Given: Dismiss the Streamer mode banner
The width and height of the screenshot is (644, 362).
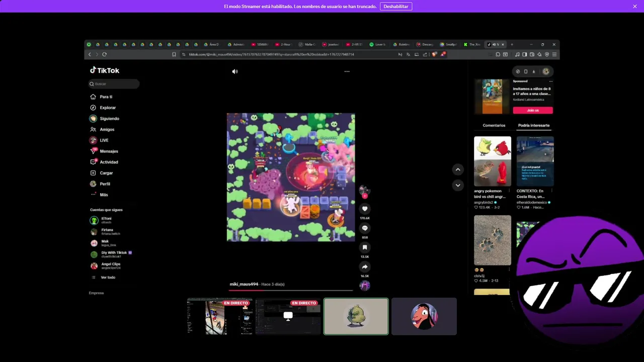Looking at the screenshot, I should pos(635,6).
